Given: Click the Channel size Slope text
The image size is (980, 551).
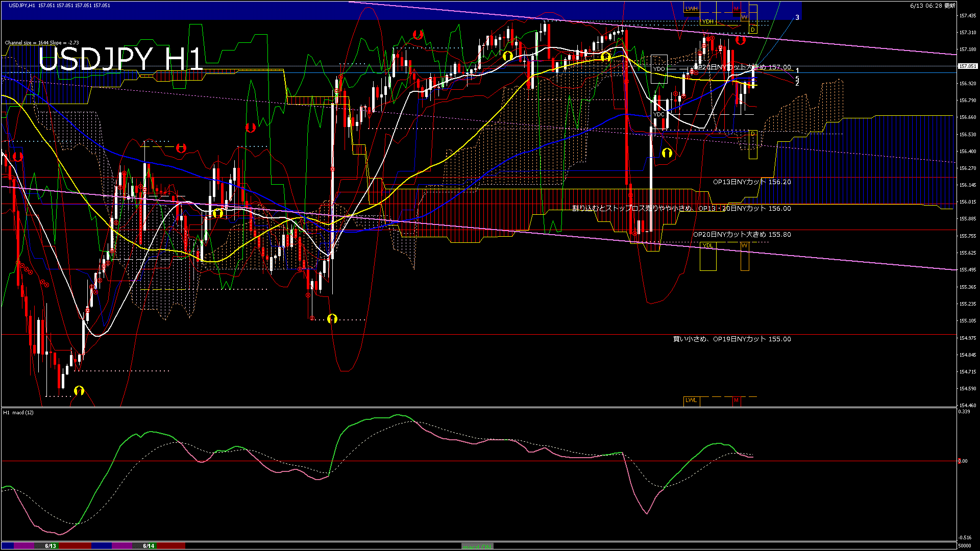Looking at the screenshot, I should pos(42,43).
